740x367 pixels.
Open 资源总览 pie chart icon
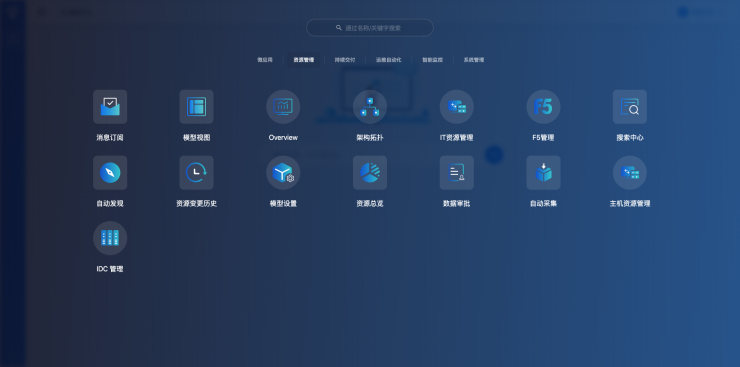point(370,173)
